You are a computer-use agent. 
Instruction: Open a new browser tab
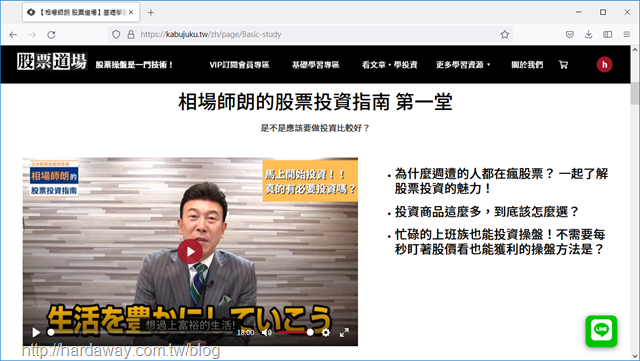tap(151, 13)
